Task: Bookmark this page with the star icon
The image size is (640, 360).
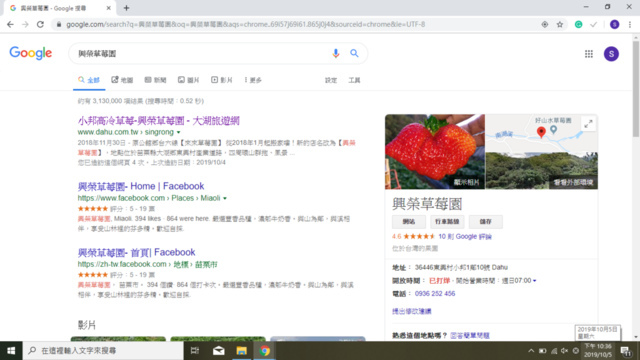Action: click(x=560, y=24)
